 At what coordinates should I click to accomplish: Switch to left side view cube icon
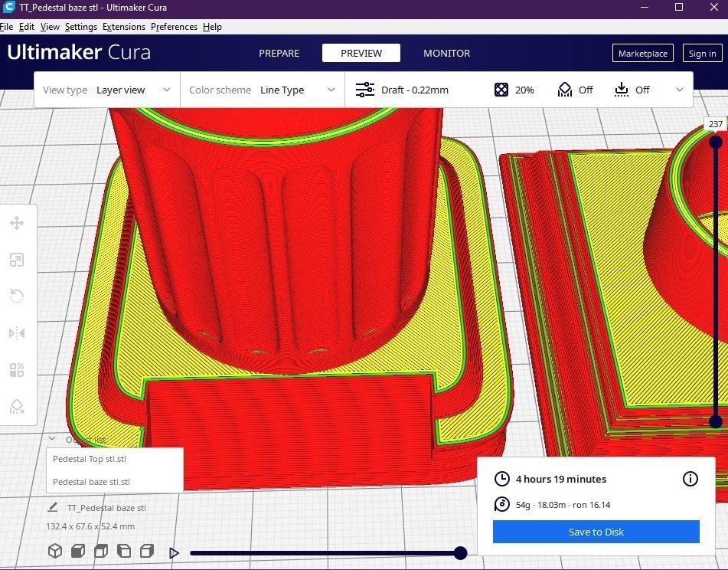point(124,551)
